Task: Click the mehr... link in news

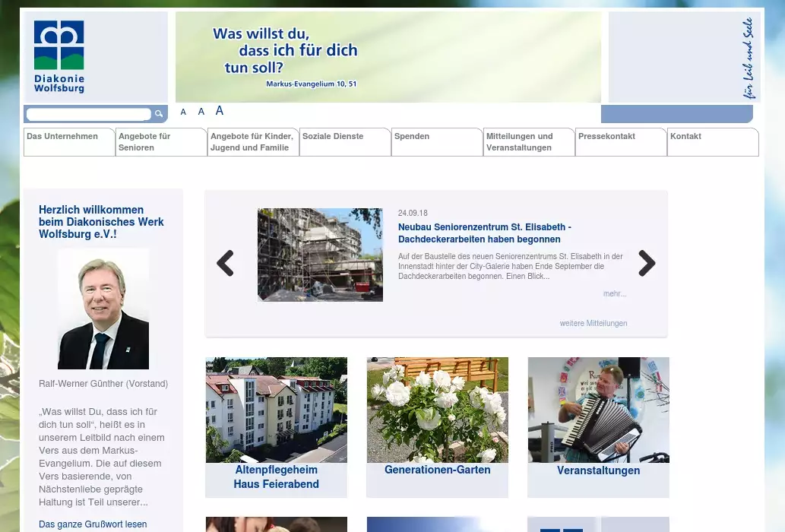Action: click(x=615, y=293)
